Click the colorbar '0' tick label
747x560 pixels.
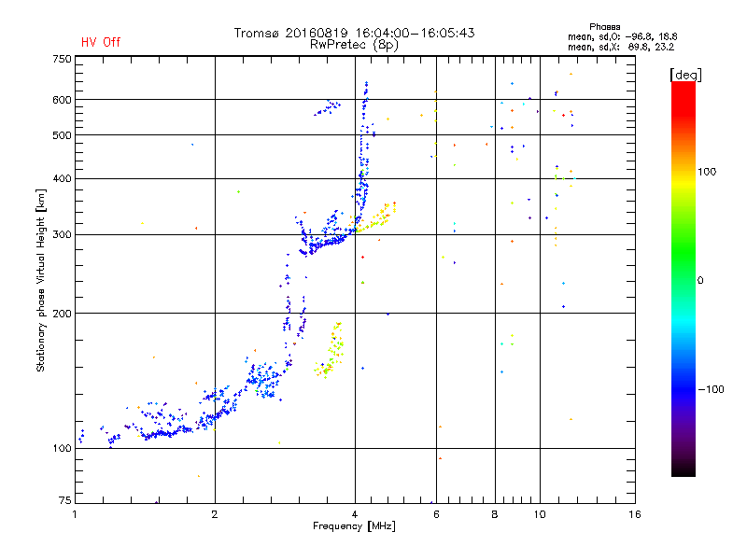[x=700, y=281]
